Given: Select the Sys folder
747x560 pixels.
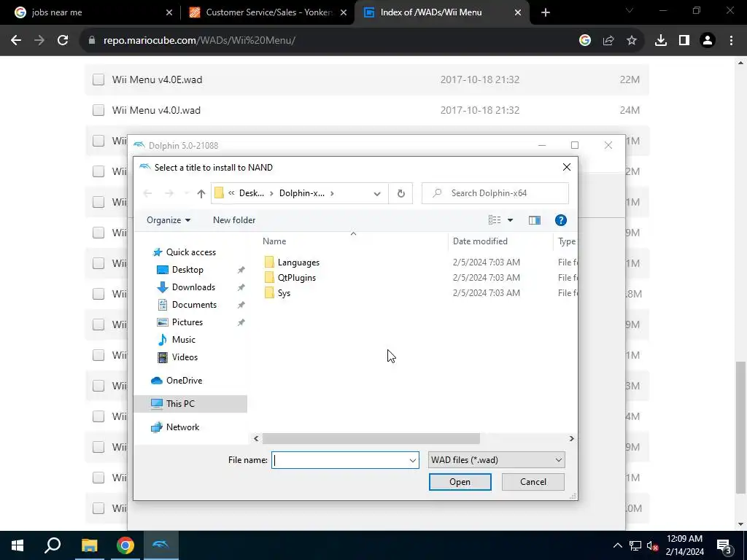Looking at the screenshot, I should point(284,293).
